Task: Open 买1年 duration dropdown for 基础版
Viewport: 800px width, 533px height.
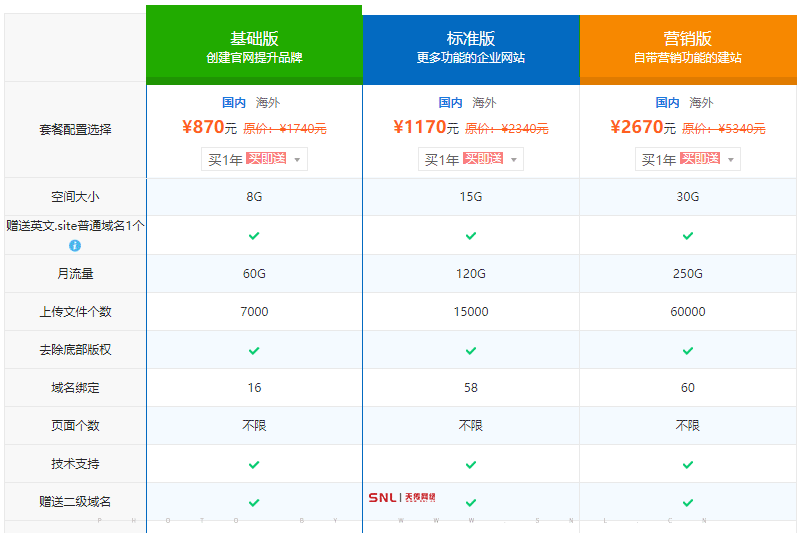Action: click(x=254, y=159)
